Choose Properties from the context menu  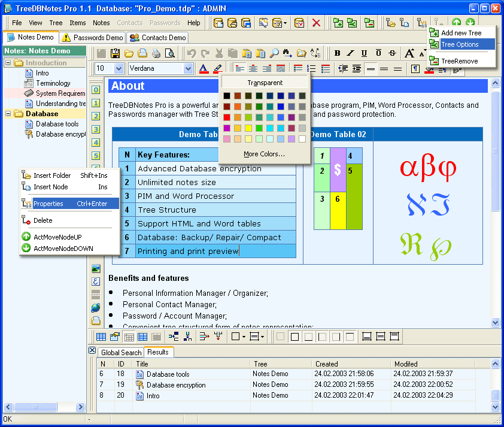click(x=70, y=204)
